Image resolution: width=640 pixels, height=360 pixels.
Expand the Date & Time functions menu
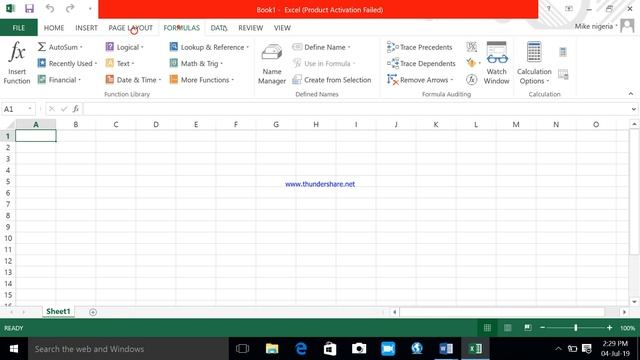[x=133, y=80]
